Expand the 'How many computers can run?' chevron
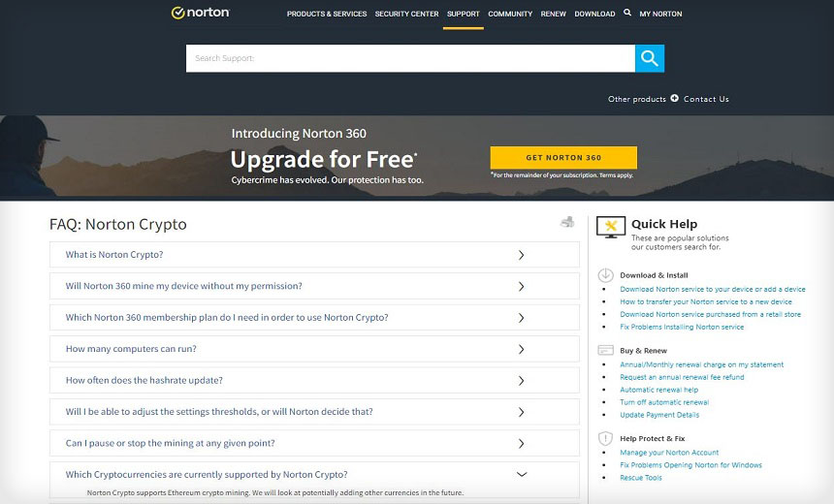The image size is (834, 504). click(x=522, y=349)
